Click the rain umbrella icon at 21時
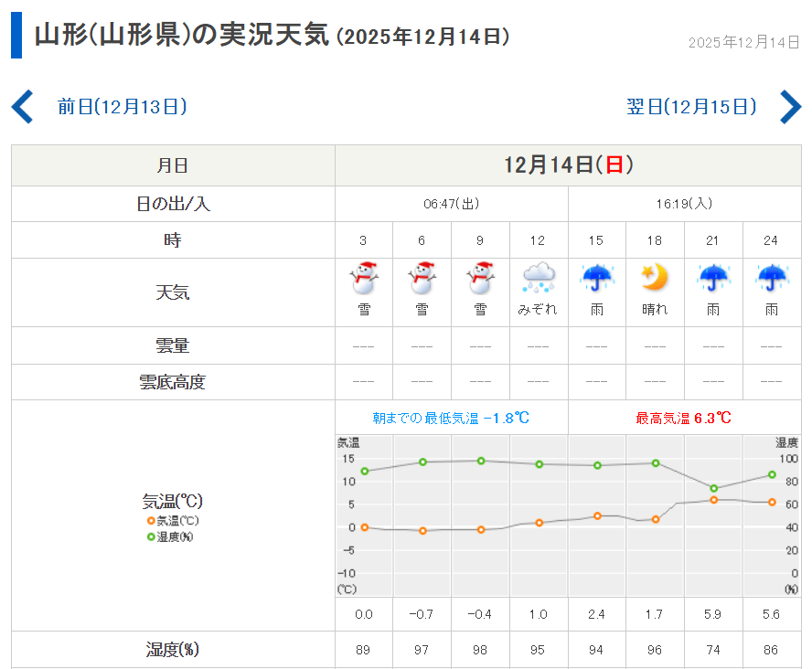This screenshot has width=812, height=669. 713,278
